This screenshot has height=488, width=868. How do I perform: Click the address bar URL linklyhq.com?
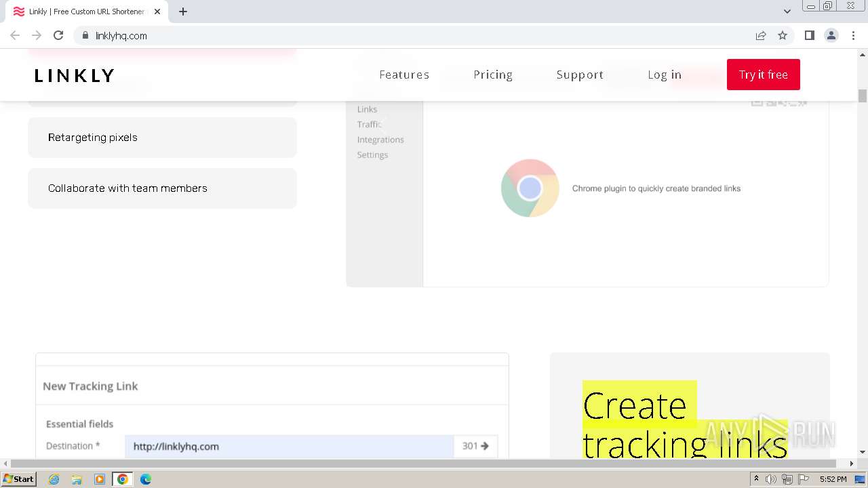pos(121,36)
